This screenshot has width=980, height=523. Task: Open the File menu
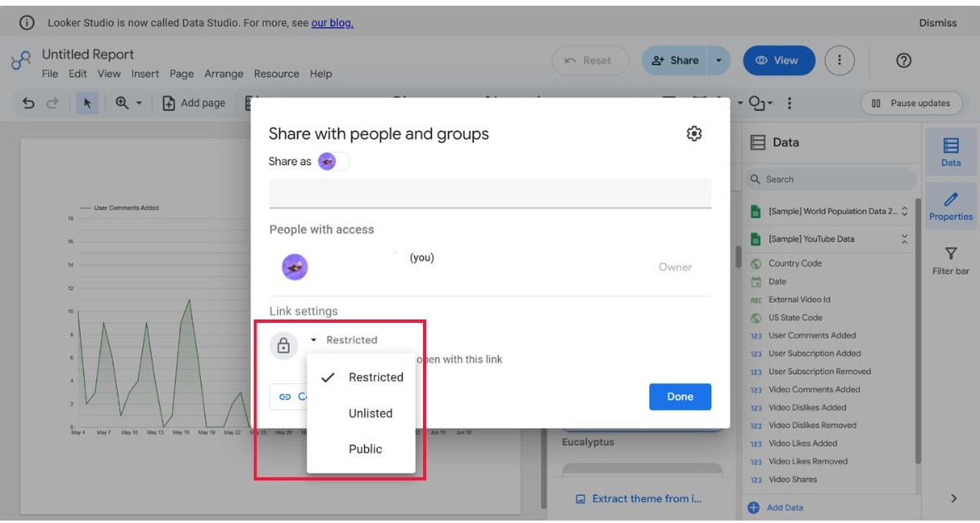point(50,74)
